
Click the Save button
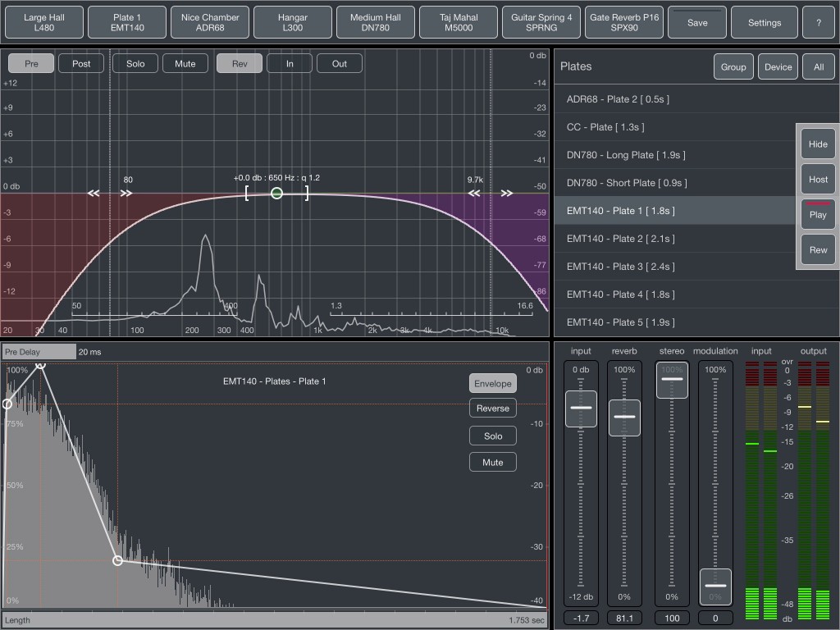coord(697,23)
